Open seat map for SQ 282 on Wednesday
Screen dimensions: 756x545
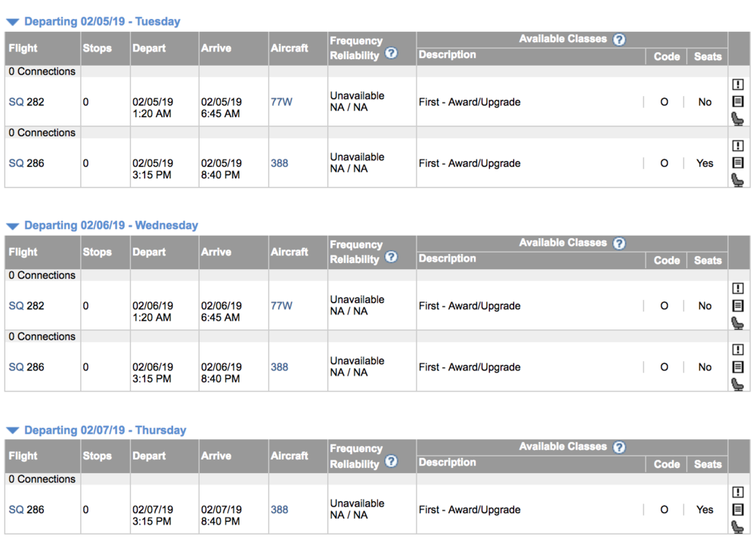pos(738,323)
